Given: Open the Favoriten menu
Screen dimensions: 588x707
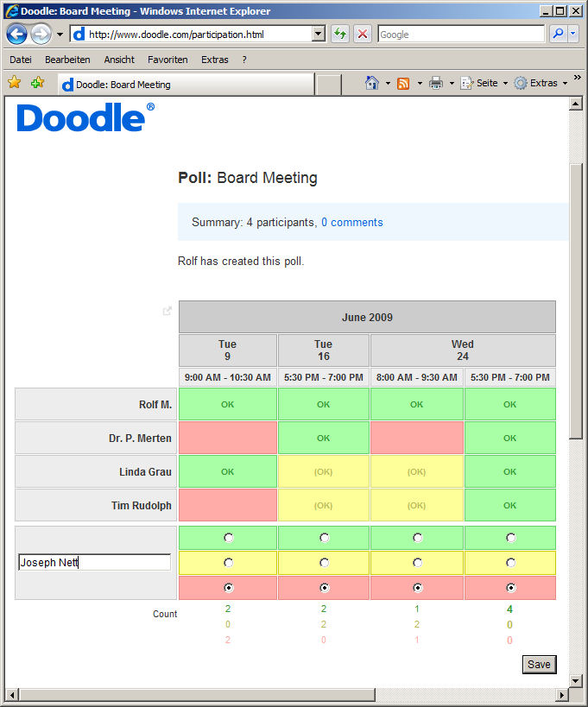Looking at the screenshot, I should [168, 60].
